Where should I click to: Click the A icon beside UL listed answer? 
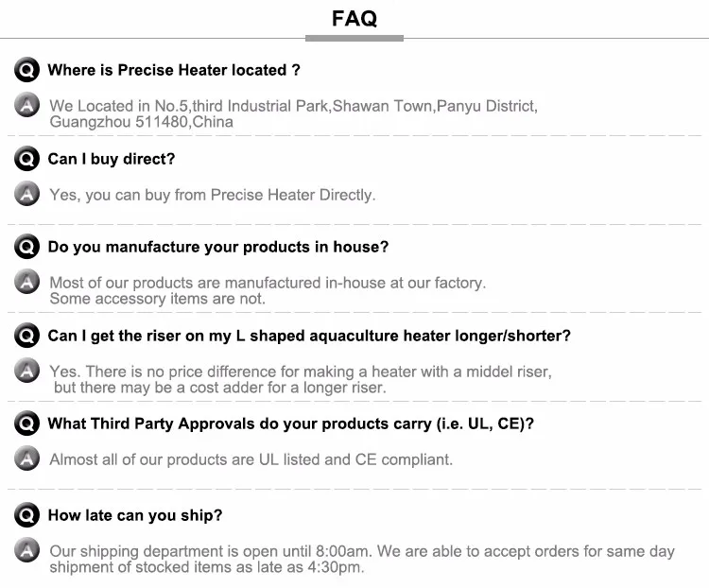(x=26, y=459)
